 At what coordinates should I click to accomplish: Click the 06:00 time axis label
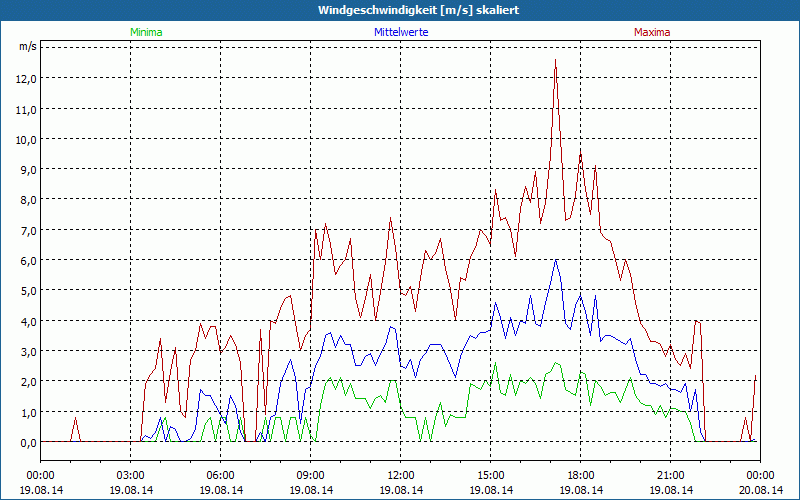click(x=220, y=476)
